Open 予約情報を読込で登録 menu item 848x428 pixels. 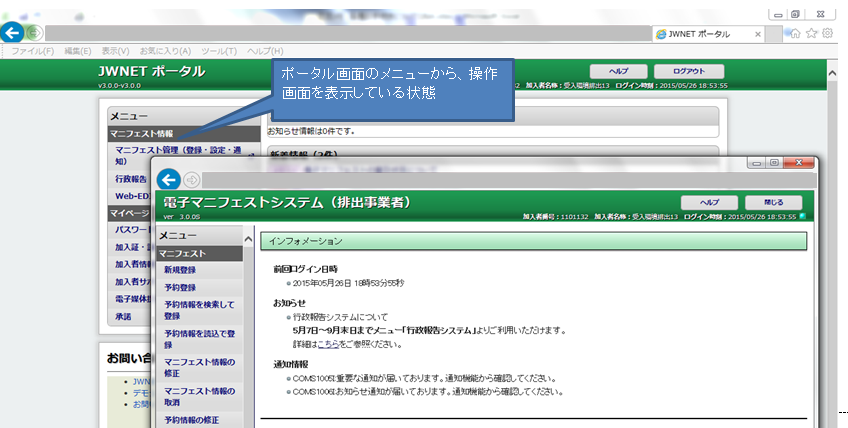click(200, 339)
